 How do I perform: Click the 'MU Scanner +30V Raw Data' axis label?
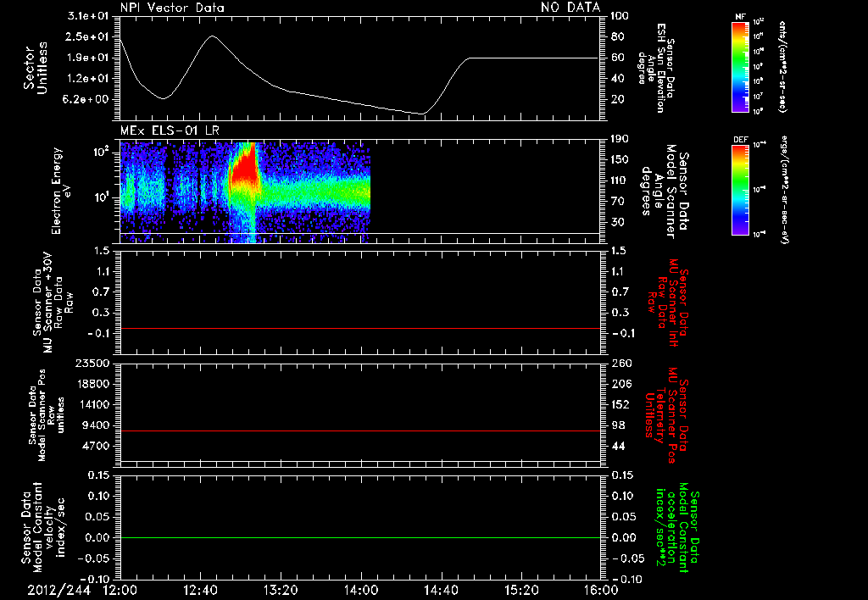[x=53, y=303]
